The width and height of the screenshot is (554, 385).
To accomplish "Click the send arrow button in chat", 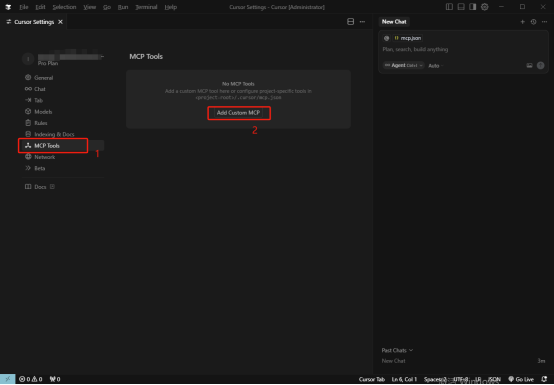I will click(541, 66).
